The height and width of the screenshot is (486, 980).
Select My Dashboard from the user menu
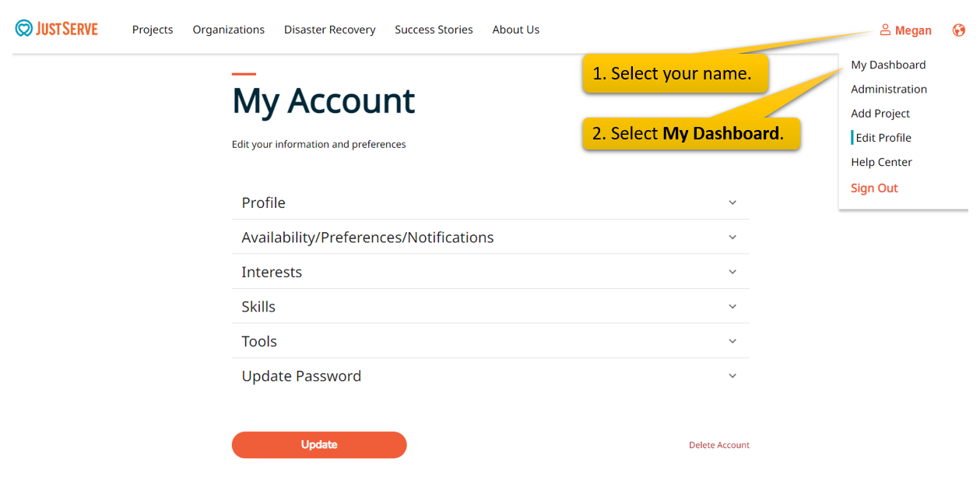888,65
